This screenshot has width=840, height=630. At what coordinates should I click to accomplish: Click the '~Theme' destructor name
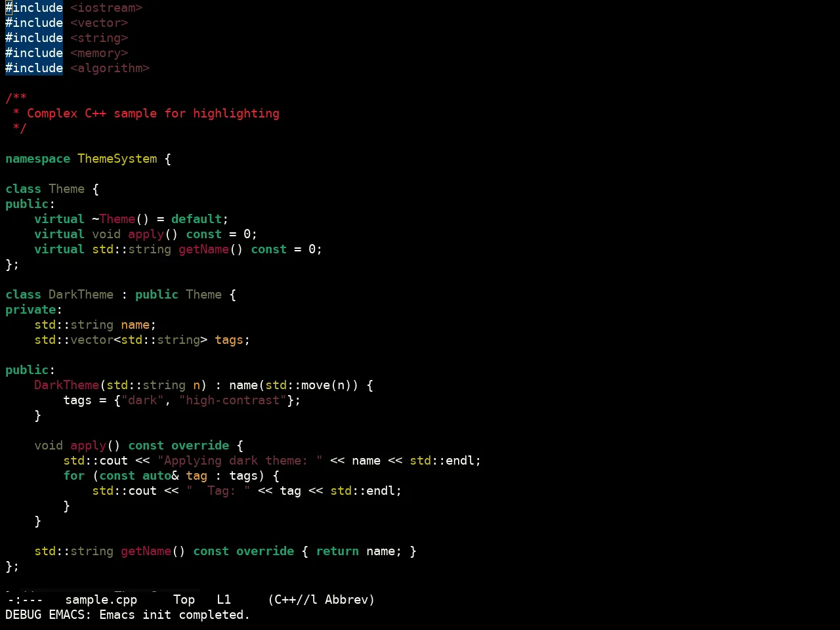tap(114, 219)
